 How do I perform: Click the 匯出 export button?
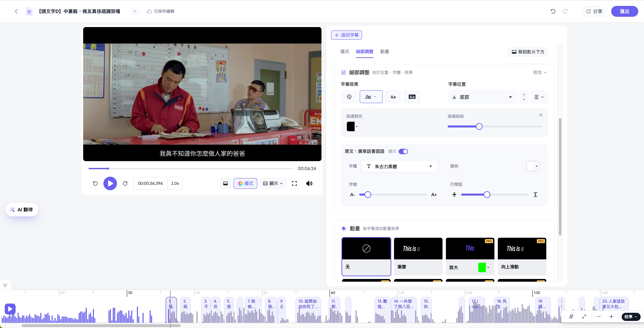pos(625,11)
